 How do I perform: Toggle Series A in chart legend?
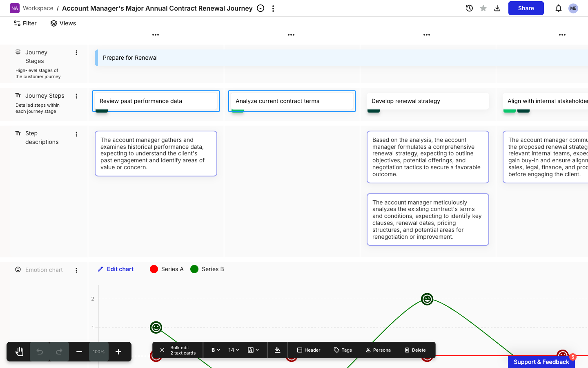point(167,269)
